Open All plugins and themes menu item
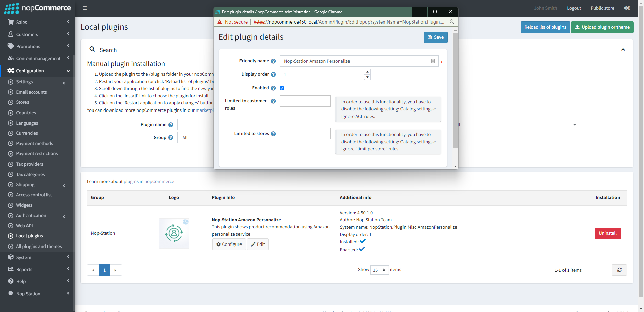 point(39,246)
